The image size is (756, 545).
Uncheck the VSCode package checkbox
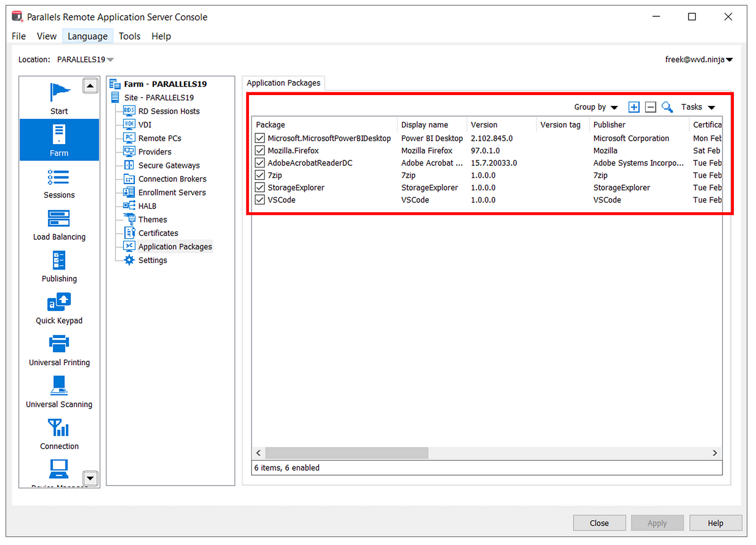(260, 200)
